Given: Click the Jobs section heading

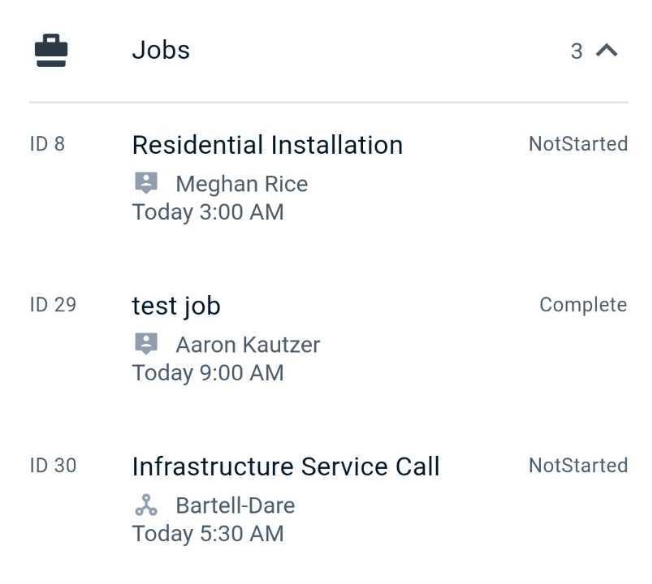Looking at the screenshot, I should 161,50.
